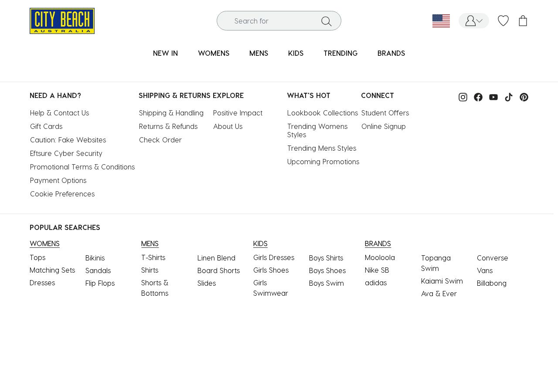Click KIDS heading in Popular Searches
The height and width of the screenshot is (392, 558).
tap(260, 243)
